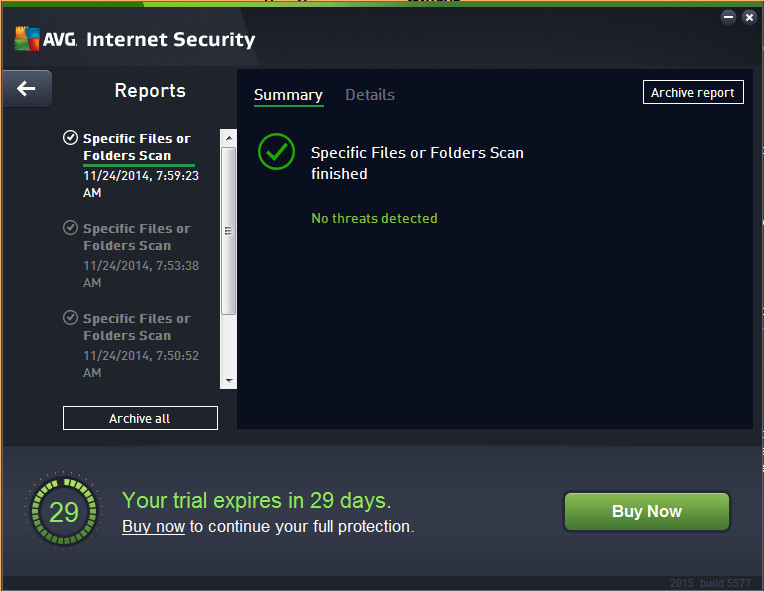Click the 29-day trial countdown dial
Image resolution: width=764 pixels, height=591 pixels.
[x=64, y=512]
